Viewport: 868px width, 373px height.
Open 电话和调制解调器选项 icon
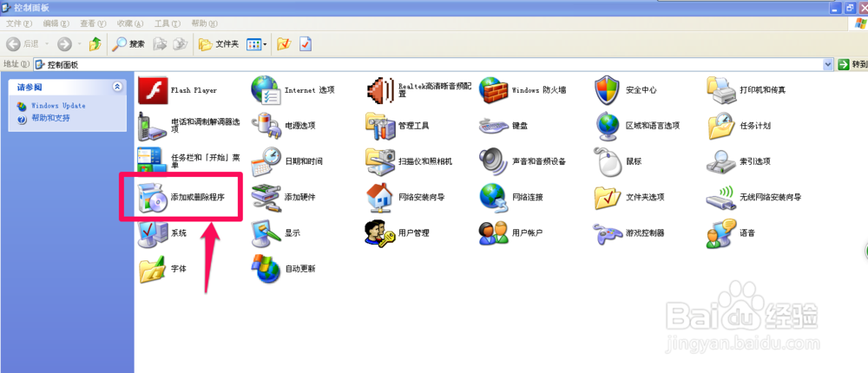(153, 126)
